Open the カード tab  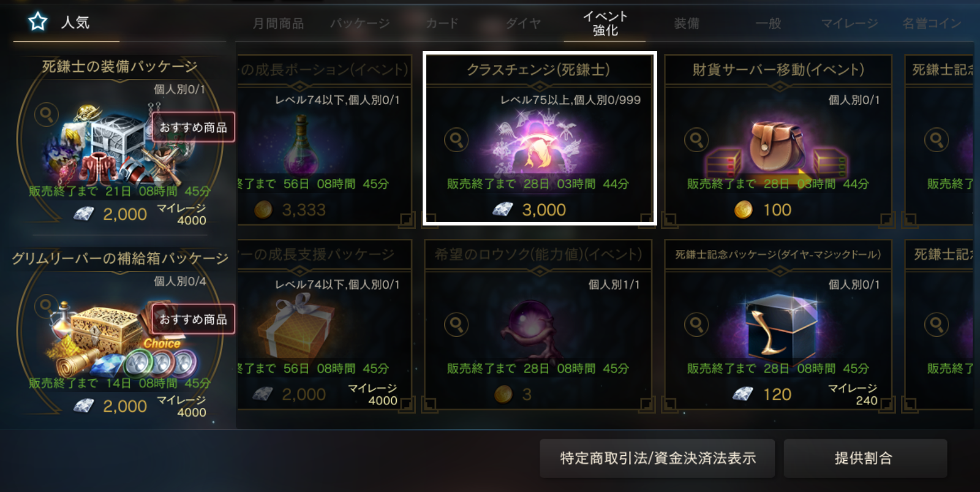click(x=442, y=23)
